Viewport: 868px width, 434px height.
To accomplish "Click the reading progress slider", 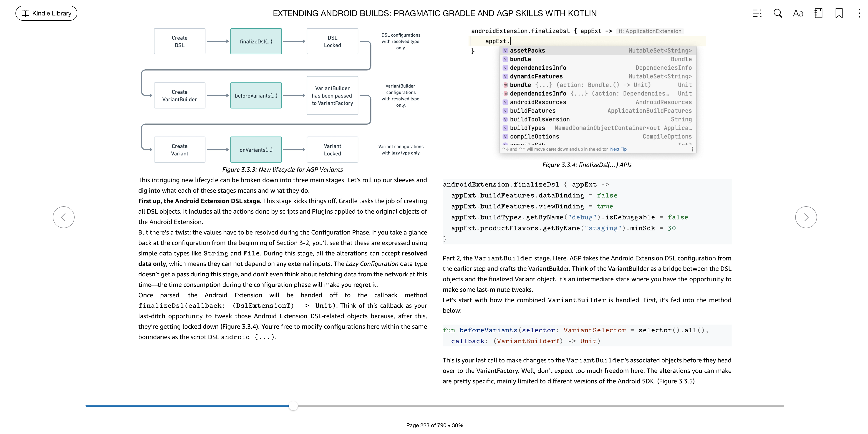I will pyautogui.click(x=293, y=406).
